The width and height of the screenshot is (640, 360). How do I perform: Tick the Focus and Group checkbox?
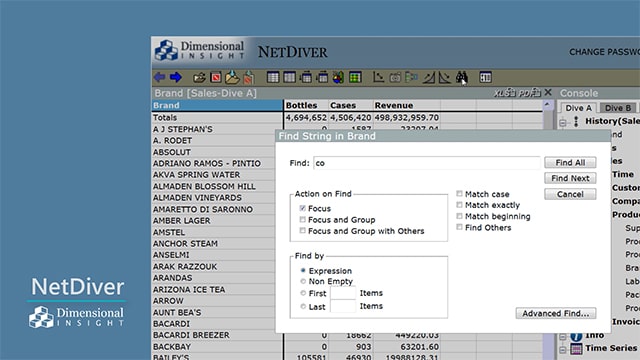[x=302, y=220]
